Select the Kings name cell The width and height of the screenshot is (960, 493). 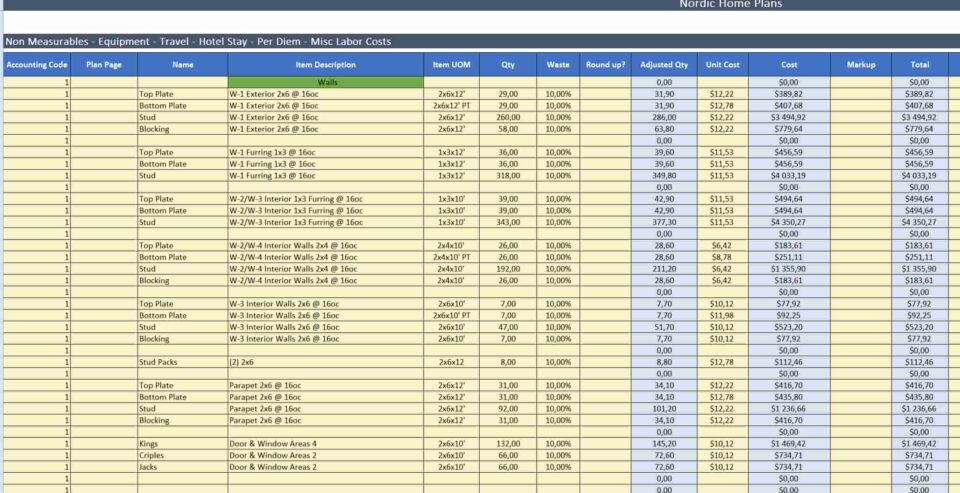(182, 444)
